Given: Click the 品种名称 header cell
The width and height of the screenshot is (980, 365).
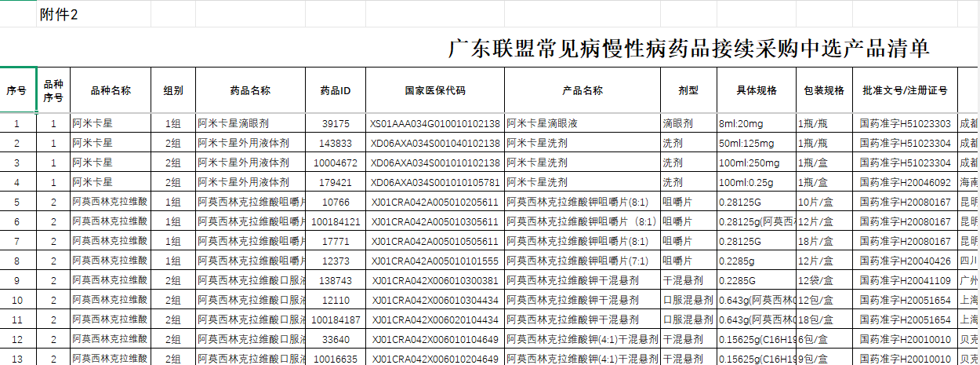Looking at the screenshot, I should pos(111,90).
